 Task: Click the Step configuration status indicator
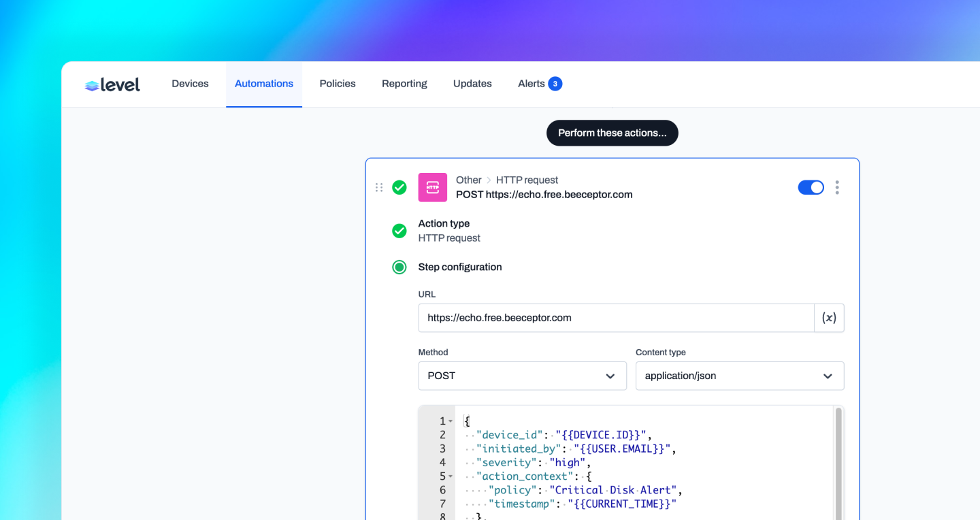pos(399,267)
